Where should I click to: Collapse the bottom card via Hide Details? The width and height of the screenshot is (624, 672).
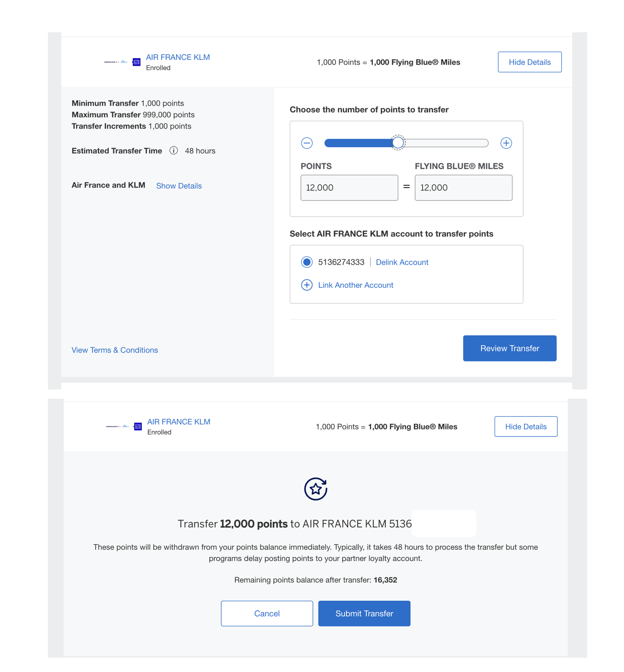(x=525, y=426)
